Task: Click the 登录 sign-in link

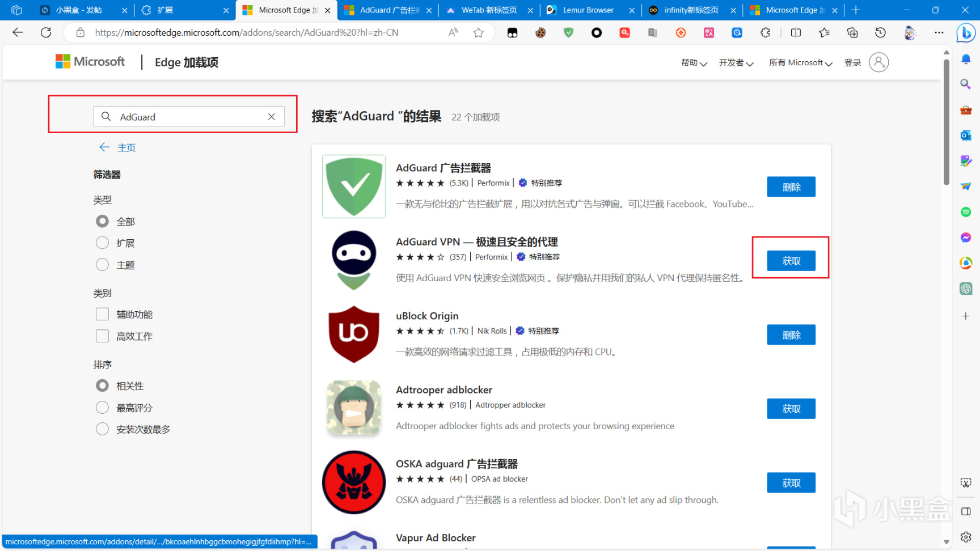Action: pos(852,62)
